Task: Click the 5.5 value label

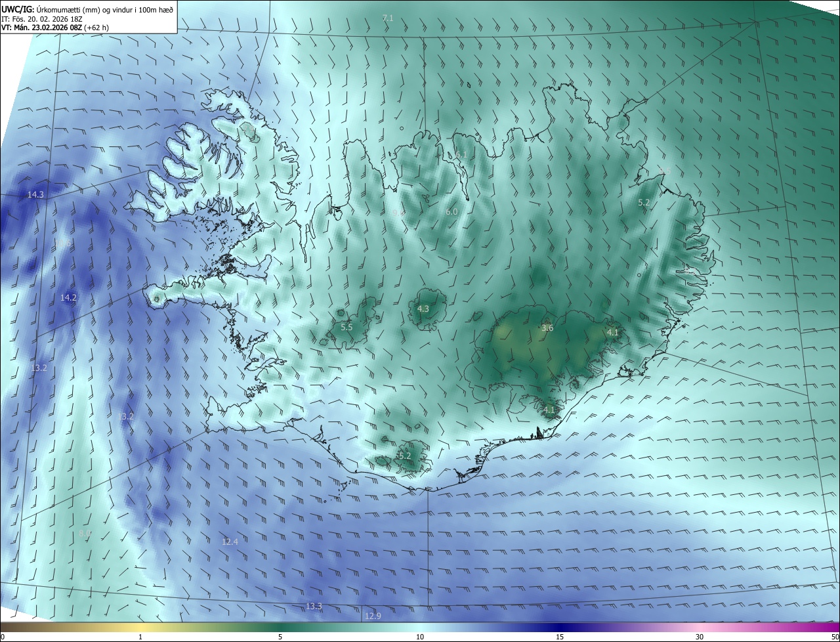Action: (x=346, y=327)
